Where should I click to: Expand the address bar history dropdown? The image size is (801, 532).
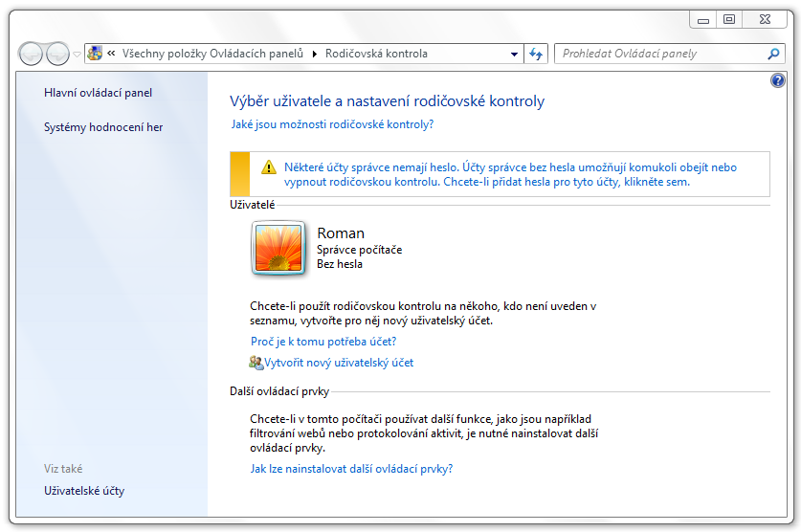[514, 54]
